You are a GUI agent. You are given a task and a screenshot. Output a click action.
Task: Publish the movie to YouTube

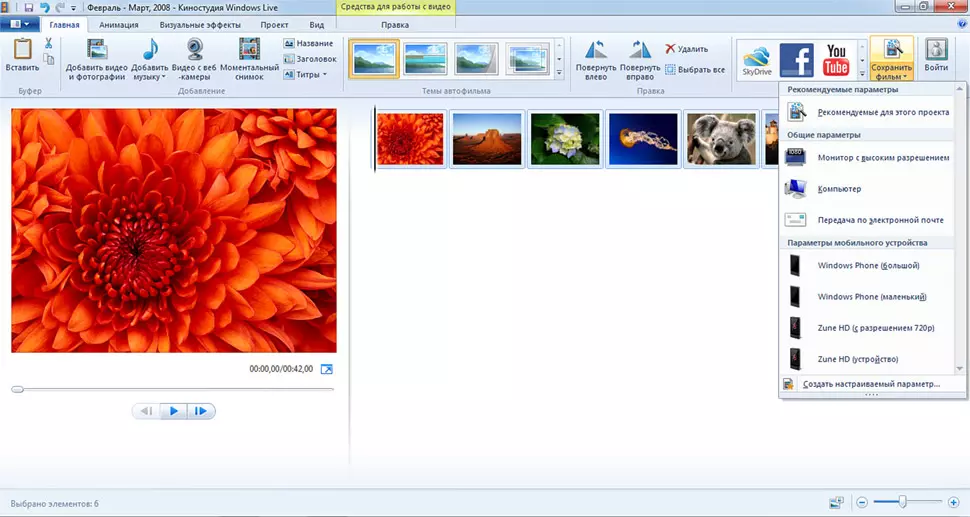click(836, 59)
